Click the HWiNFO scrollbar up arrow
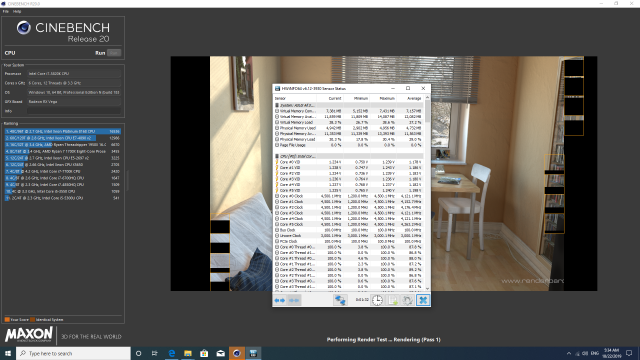 tap(427, 98)
